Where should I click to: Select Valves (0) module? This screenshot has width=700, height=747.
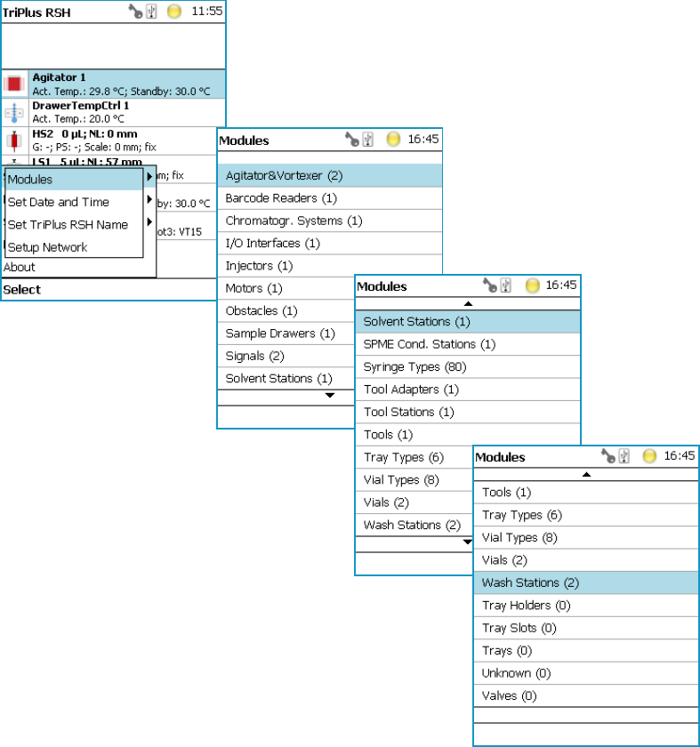(x=586, y=696)
